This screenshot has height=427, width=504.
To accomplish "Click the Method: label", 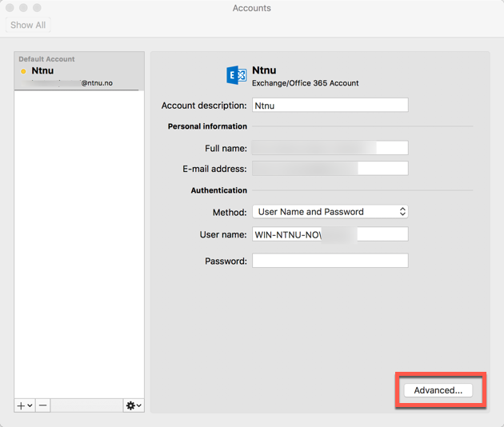I will click(230, 213).
